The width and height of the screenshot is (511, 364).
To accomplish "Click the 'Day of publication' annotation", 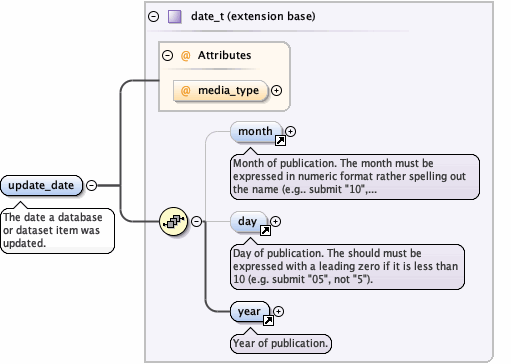I will pyautogui.click(x=347, y=267).
